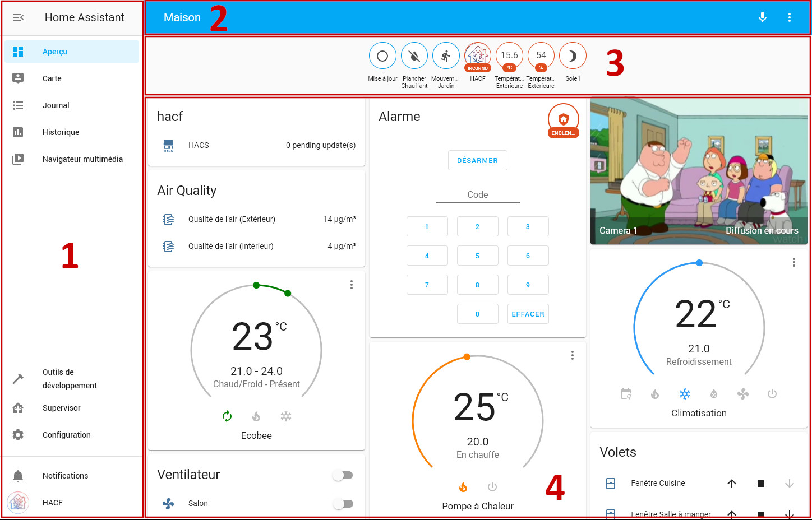Turn off Pompe à Chaleur with power icon
812x520 pixels.
coord(492,487)
